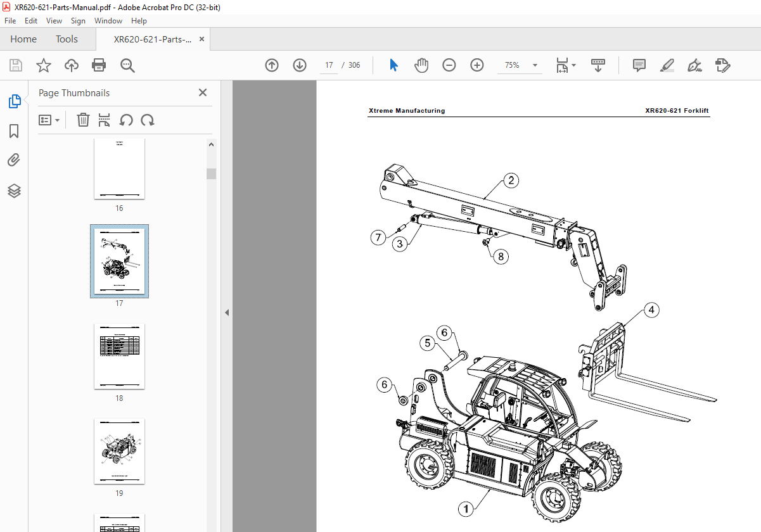This screenshot has height=532, width=761.
Task: Expand page display options dropdown arrow
Action: point(574,65)
